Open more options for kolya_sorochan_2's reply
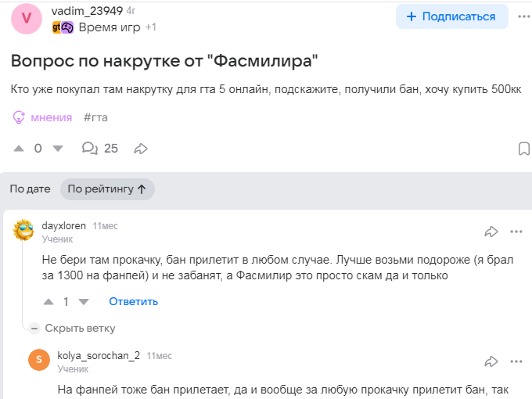The height and width of the screenshot is (399, 532). click(x=516, y=361)
